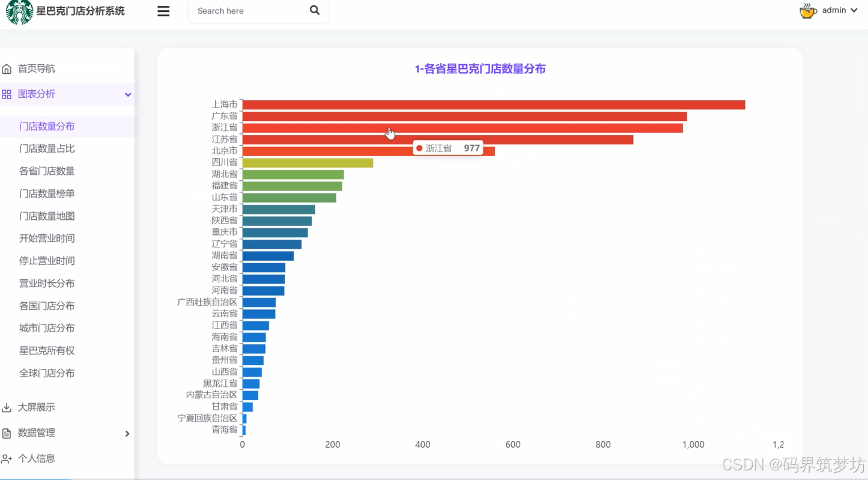This screenshot has height=480, width=868.
Task: Open 停止营业时间 menu item
Action: coord(47,261)
